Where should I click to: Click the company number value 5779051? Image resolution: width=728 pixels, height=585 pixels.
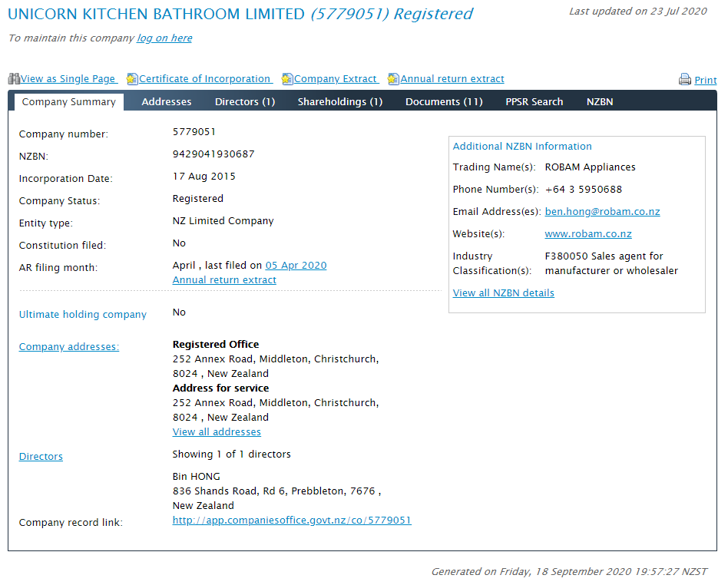pyautogui.click(x=194, y=132)
